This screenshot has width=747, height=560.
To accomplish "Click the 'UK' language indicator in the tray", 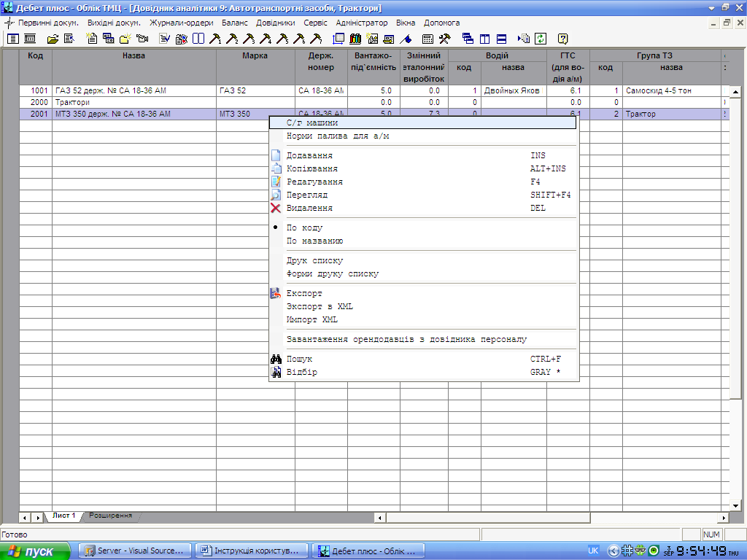I will coord(593,551).
